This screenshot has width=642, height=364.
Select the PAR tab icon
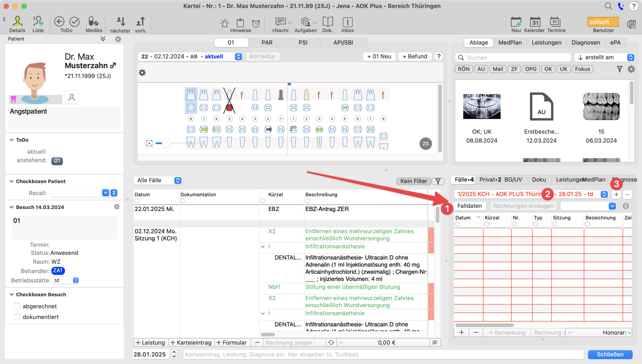[x=267, y=42]
